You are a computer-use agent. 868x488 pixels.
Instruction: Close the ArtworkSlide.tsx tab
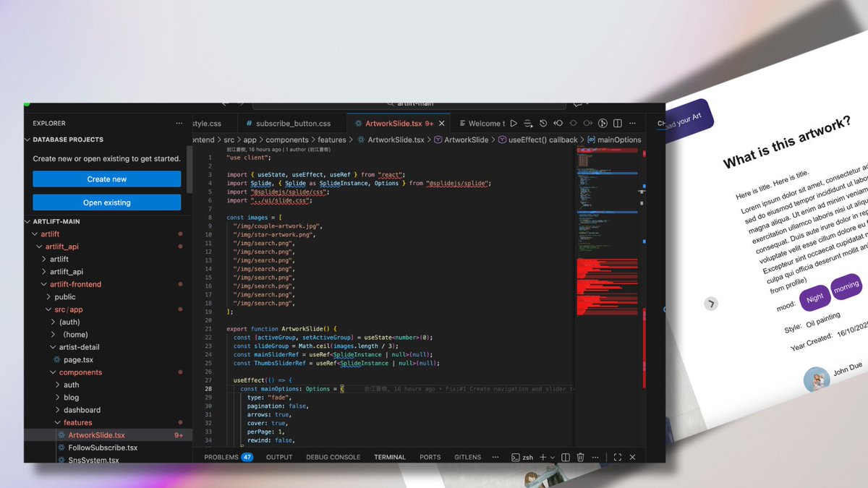click(x=441, y=124)
